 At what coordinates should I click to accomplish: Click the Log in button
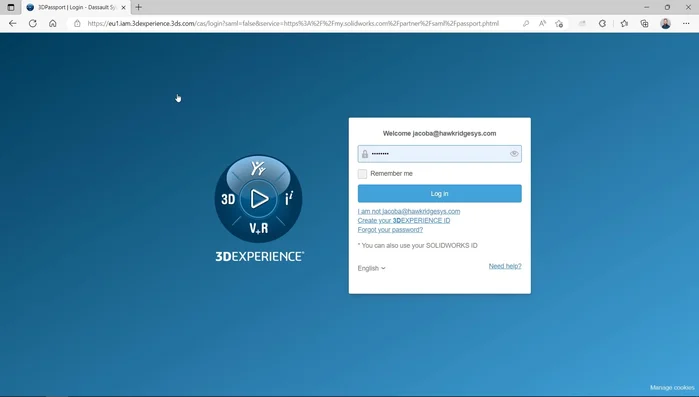pyautogui.click(x=440, y=193)
